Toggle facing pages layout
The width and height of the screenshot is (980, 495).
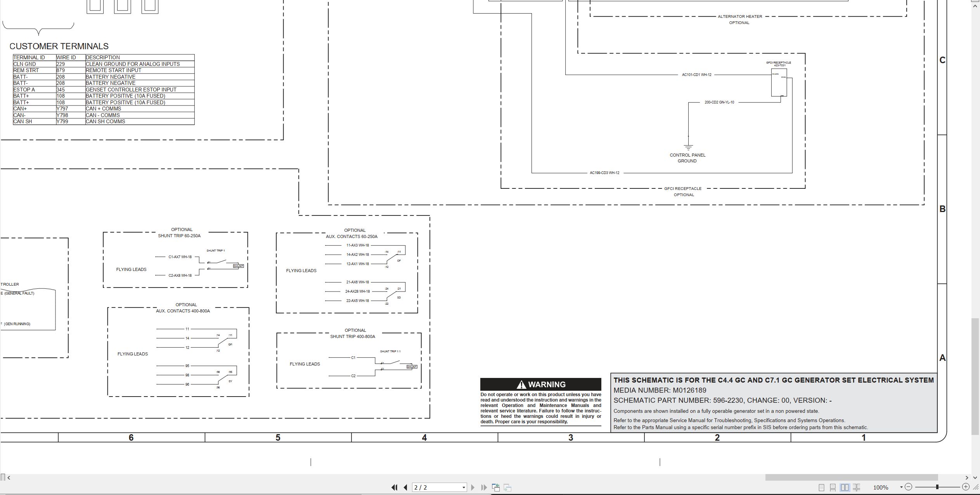point(845,487)
